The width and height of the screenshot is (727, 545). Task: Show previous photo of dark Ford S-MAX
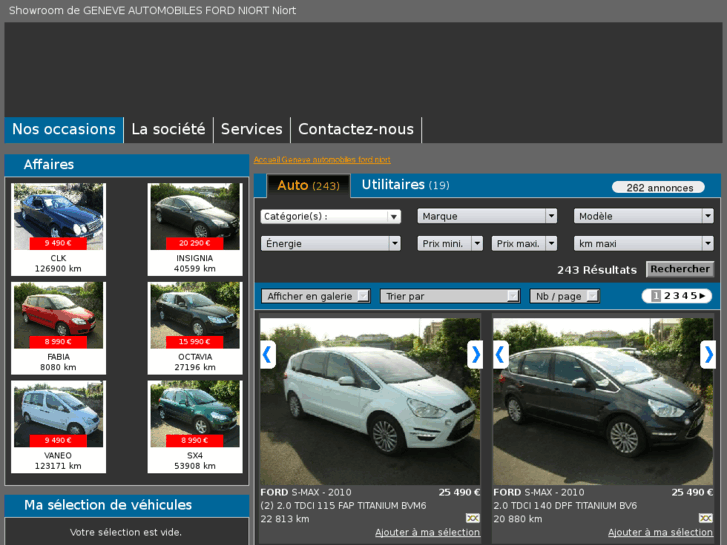(501, 354)
